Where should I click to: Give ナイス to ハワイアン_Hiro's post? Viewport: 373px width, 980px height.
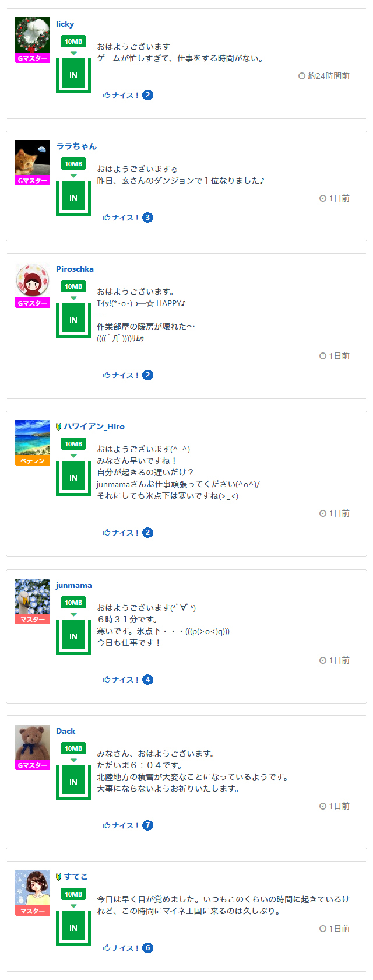(121, 533)
